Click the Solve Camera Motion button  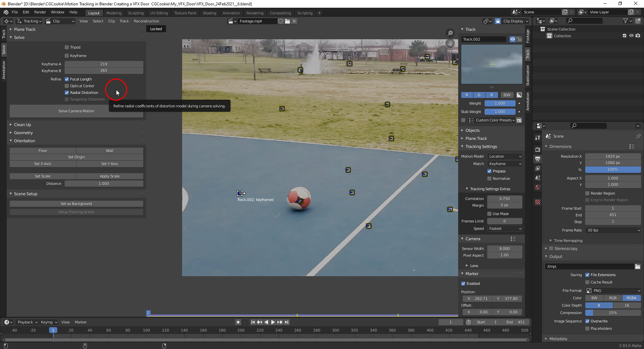[x=76, y=111]
